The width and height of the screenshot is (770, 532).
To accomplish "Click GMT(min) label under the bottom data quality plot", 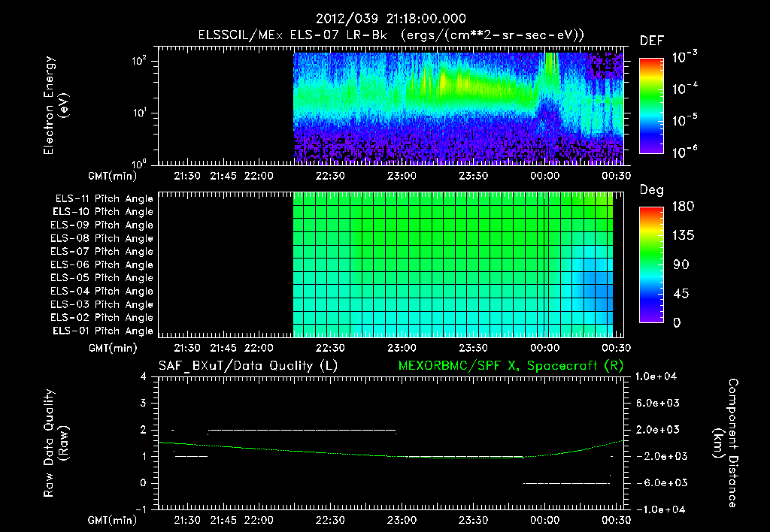I will [x=112, y=520].
